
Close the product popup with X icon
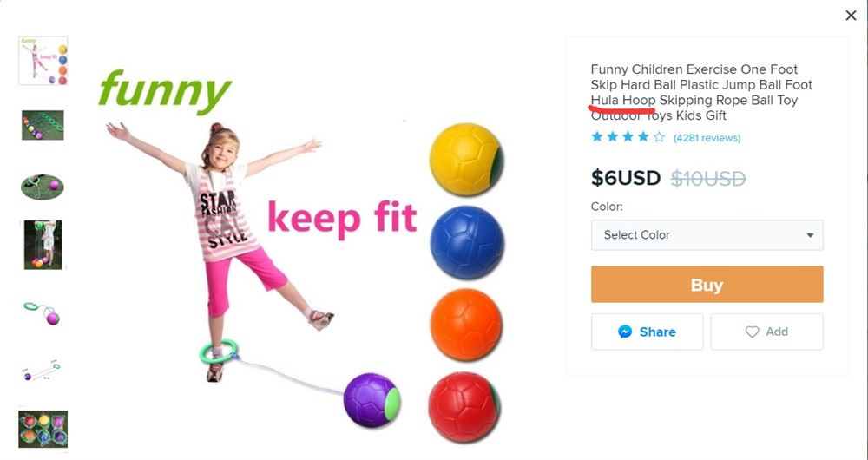[851, 16]
